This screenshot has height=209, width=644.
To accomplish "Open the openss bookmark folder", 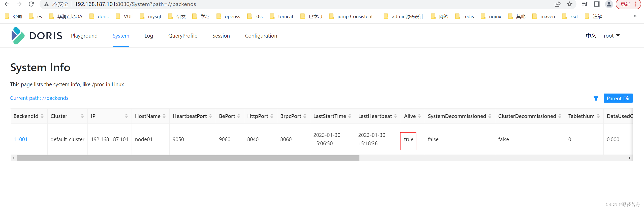I will [228, 16].
